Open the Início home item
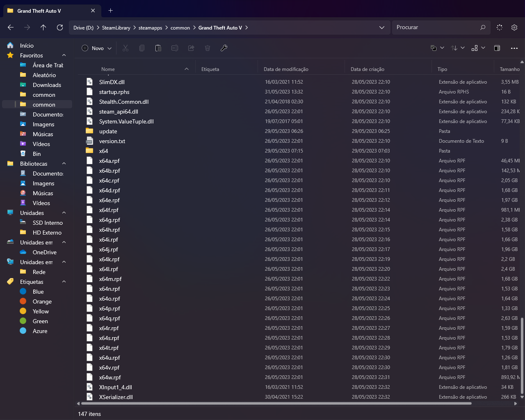Viewport: 525px width, 420px height. (27, 46)
